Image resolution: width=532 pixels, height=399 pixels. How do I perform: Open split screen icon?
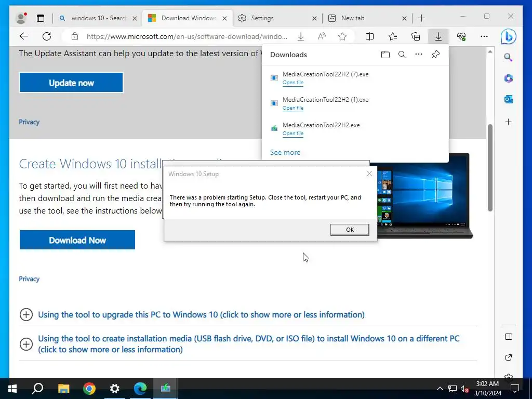click(x=369, y=36)
